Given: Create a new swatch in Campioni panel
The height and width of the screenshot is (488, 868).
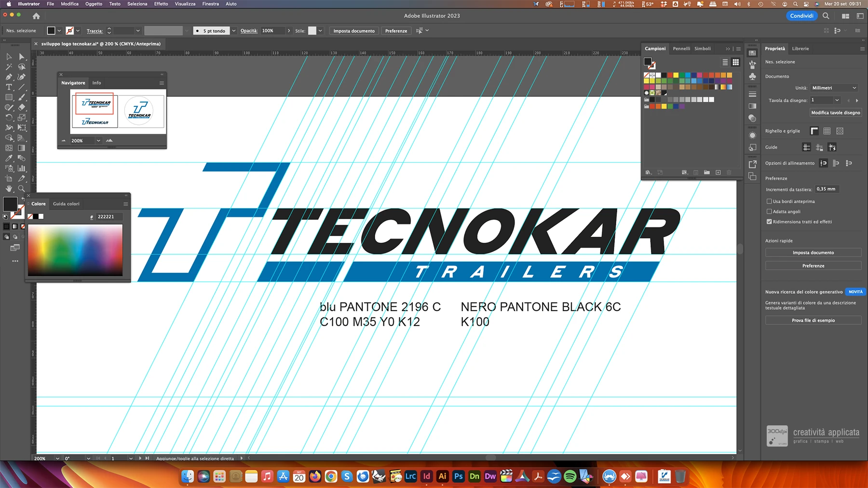Looking at the screenshot, I should [x=718, y=172].
